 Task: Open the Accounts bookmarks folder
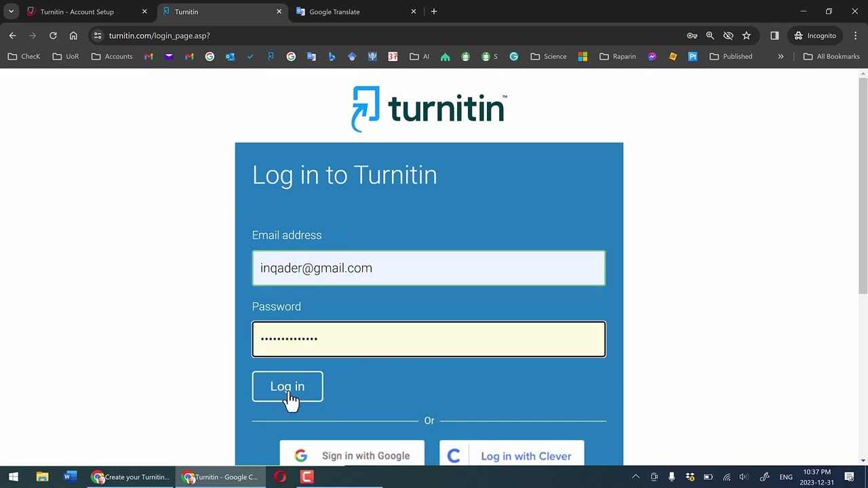112,56
